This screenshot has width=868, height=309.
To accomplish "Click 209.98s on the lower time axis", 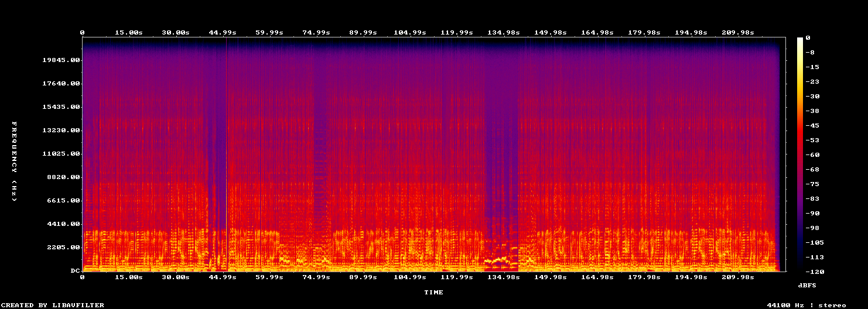I will [x=738, y=277].
